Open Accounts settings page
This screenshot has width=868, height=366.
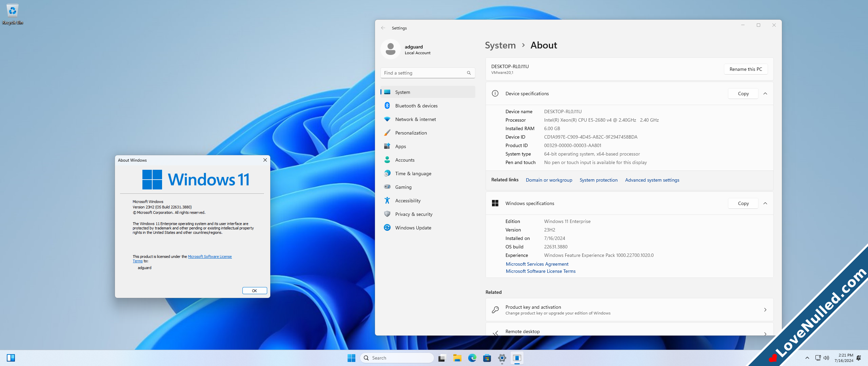[x=428, y=160]
